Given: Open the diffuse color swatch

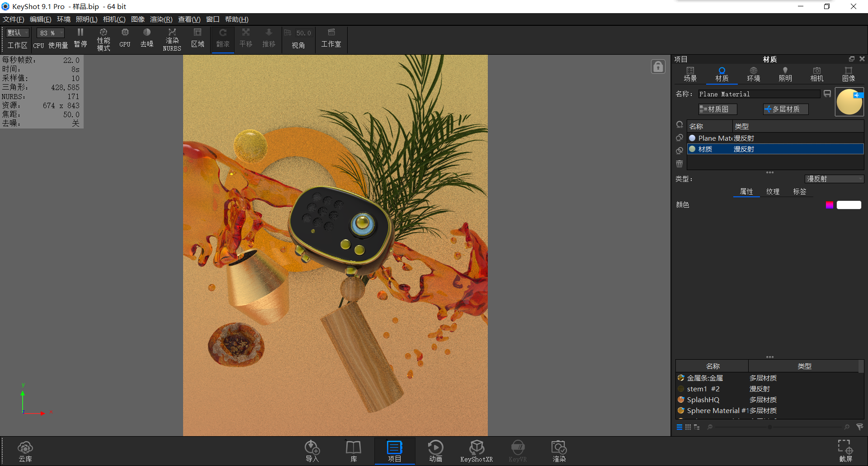Looking at the screenshot, I should 849,204.
